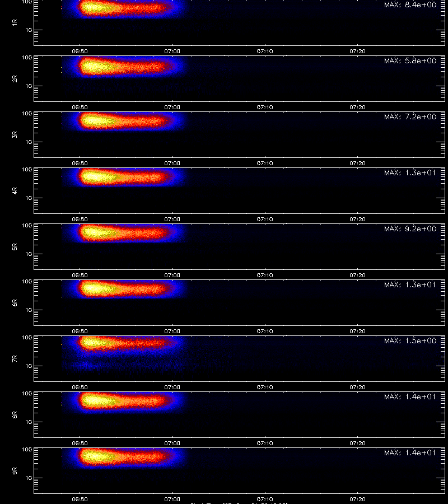The height and width of the screenshot is (504, 448).
Task: Click the 10 y-axis label of panel 9R
Action: click(x=29, y=478)
